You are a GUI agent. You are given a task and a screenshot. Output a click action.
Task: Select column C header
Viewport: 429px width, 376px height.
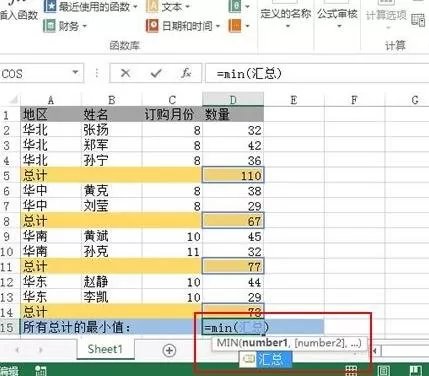point(172,100)
